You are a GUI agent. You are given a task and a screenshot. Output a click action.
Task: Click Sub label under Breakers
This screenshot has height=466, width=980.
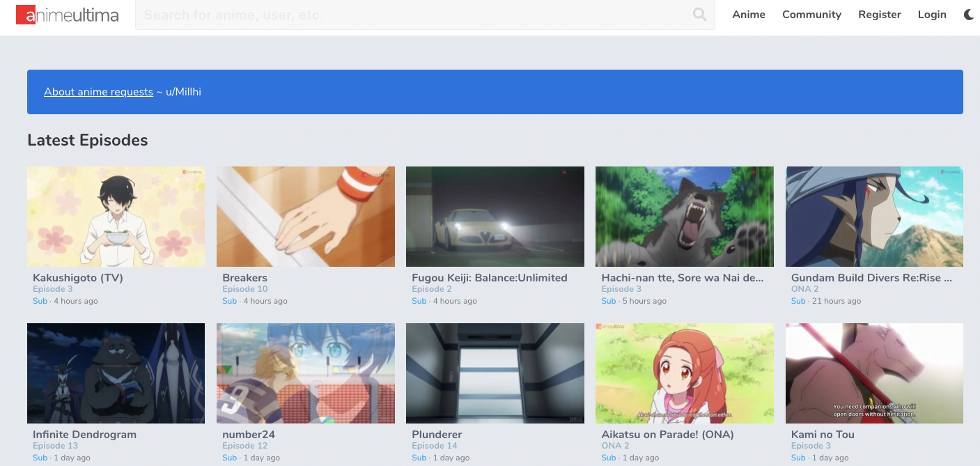(x=229, y=301)
